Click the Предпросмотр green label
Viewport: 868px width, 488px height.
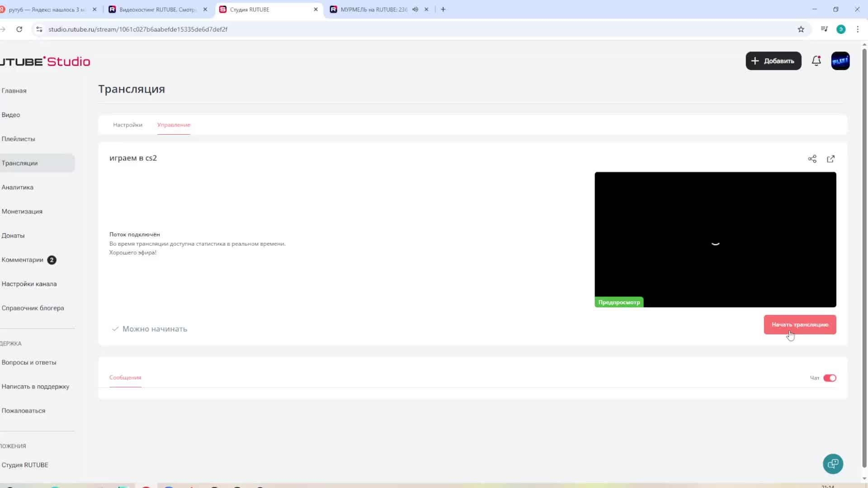tap(619, 302)
